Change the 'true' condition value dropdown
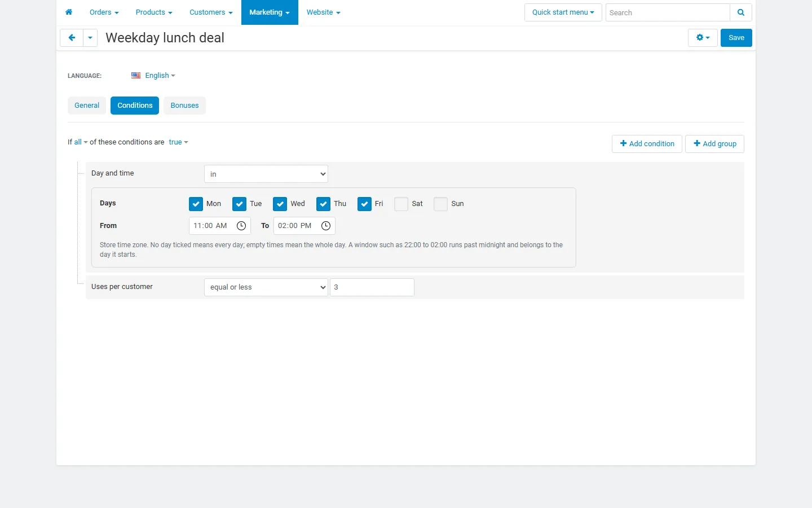812x508 pixels. 178,142
